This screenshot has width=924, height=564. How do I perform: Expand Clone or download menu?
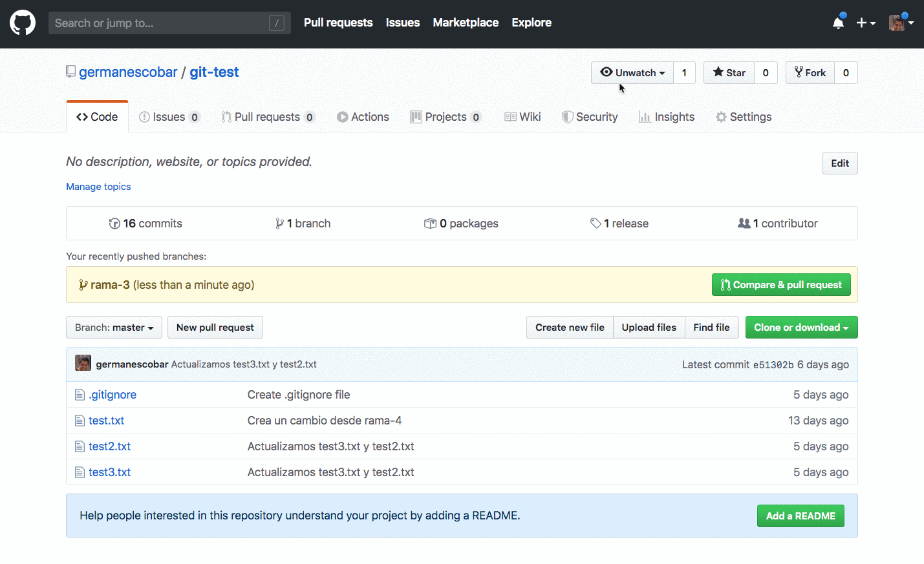point(802,328)
